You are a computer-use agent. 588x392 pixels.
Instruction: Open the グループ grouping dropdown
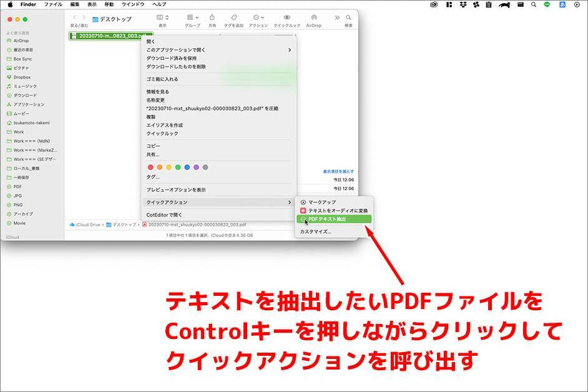(192, 17)
